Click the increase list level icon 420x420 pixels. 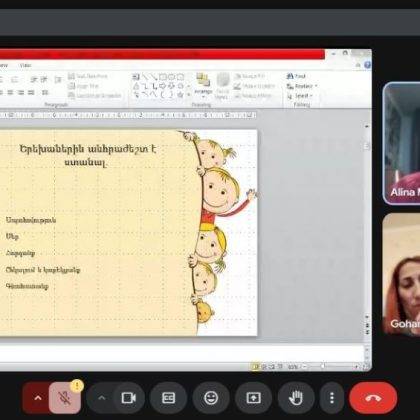pos(44,79)
